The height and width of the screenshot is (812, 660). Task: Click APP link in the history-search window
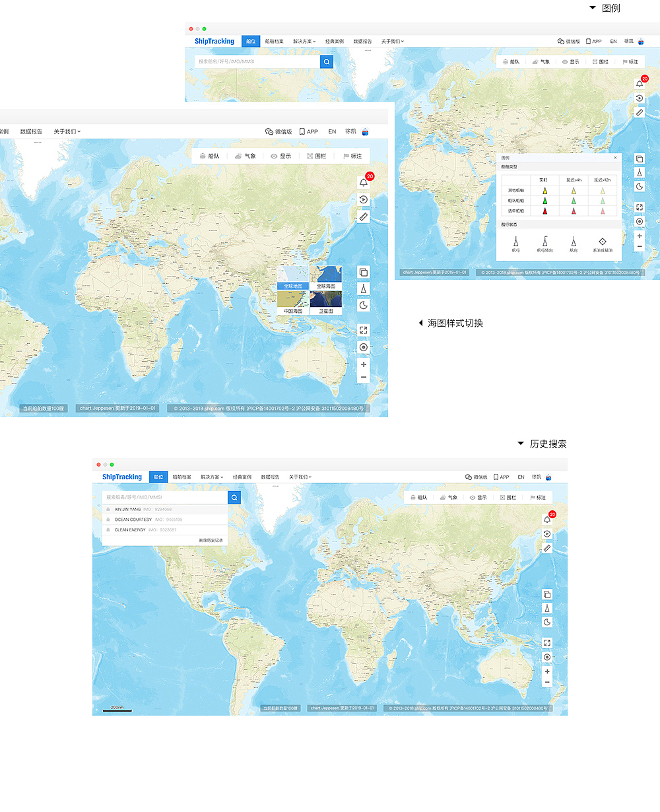502,477
